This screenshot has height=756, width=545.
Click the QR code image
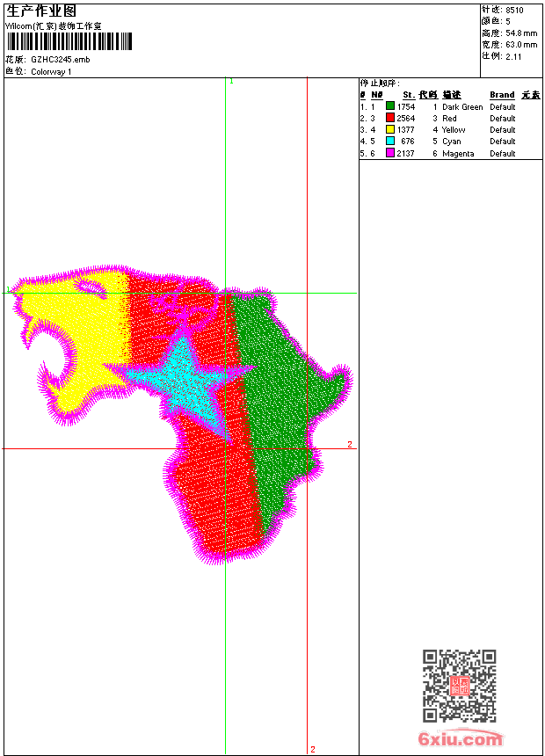459,686
